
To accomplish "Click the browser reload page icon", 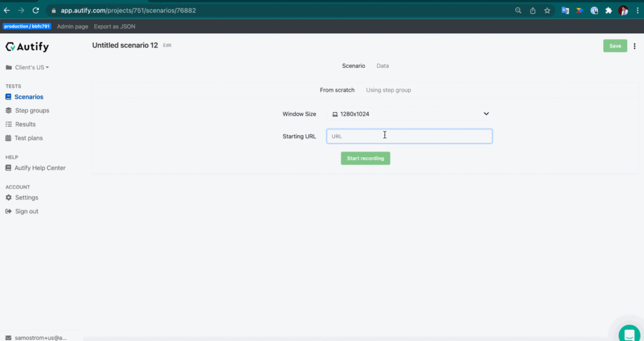I will point(36,10).
